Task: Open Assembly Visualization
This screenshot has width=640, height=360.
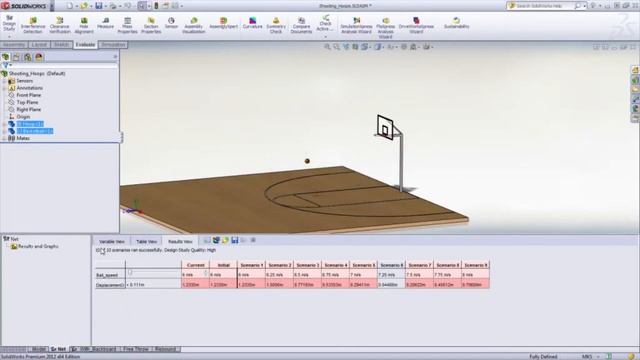Action: click(193, 25)
